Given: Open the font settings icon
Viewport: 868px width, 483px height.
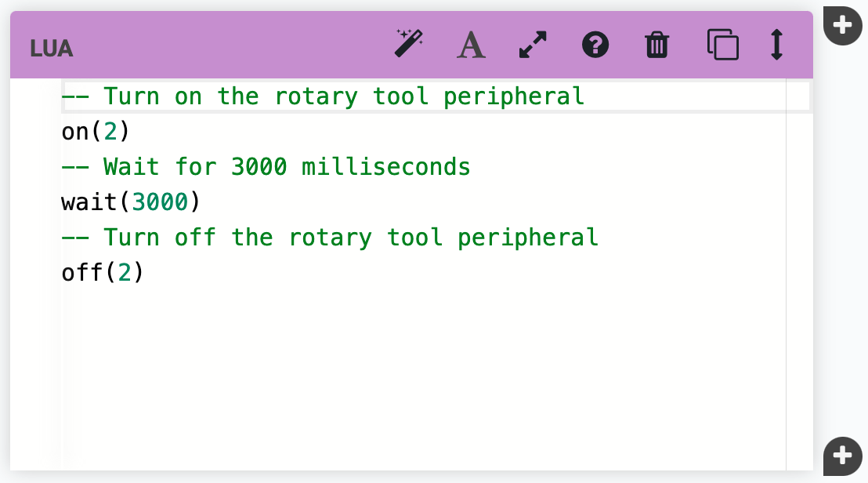Looking at the screenshot, I should (x=471, y=45).
